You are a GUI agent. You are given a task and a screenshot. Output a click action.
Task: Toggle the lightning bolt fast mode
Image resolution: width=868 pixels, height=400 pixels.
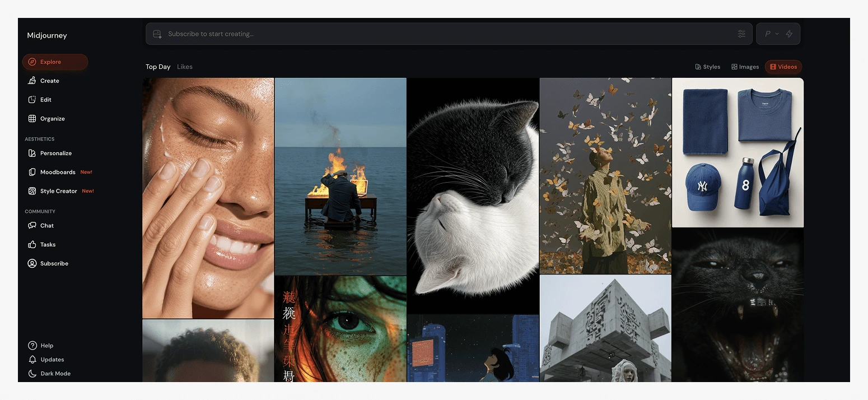(789, 34)
